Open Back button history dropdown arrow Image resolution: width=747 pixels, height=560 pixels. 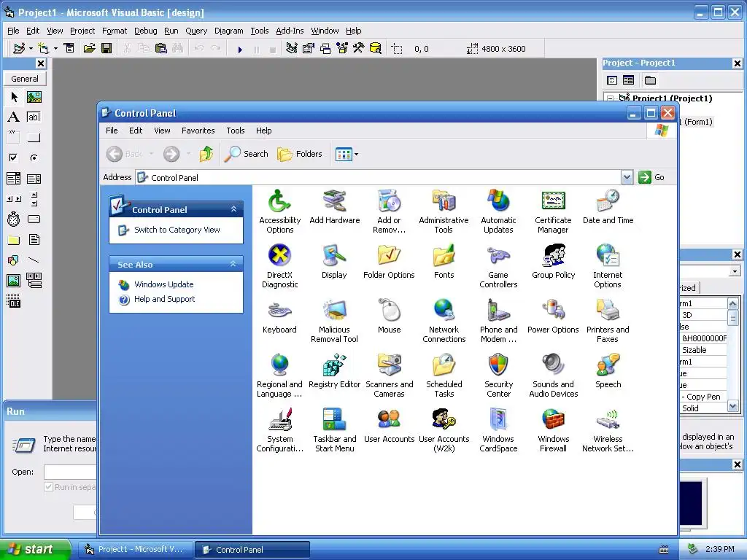pyautogui.click(x=152, y=154)
